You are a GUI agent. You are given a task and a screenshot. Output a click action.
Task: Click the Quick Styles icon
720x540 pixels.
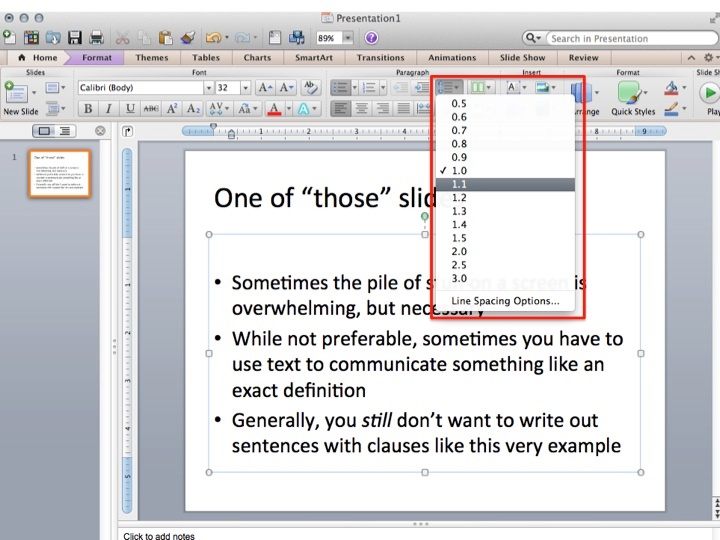point(630,93)
